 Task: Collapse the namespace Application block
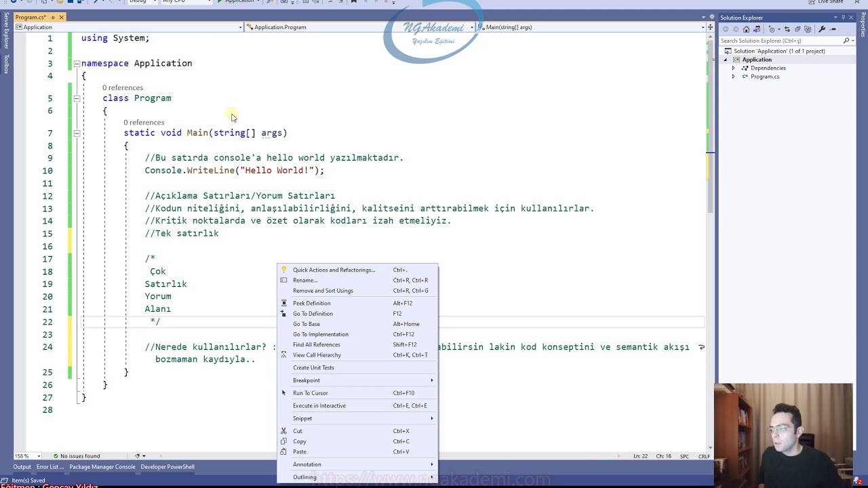pos(77,63)
